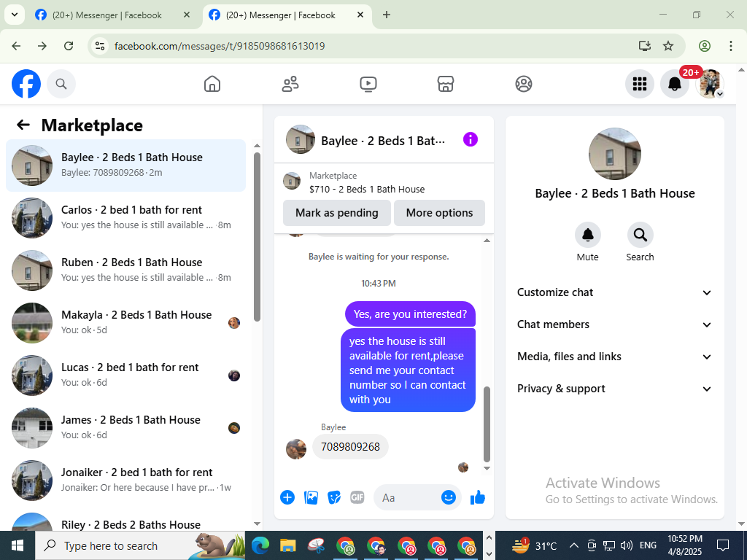Open Windows Start menu
This screenshot has width=747, height=560.
click(18, 545)
